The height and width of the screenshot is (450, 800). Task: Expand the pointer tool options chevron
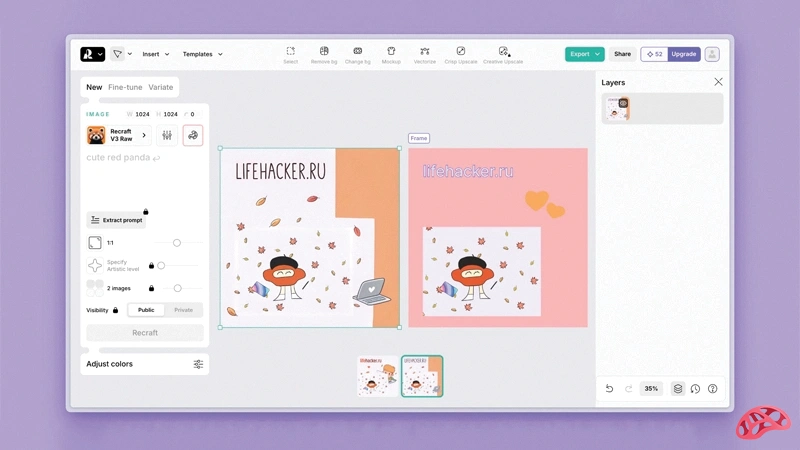coord(130,54)
